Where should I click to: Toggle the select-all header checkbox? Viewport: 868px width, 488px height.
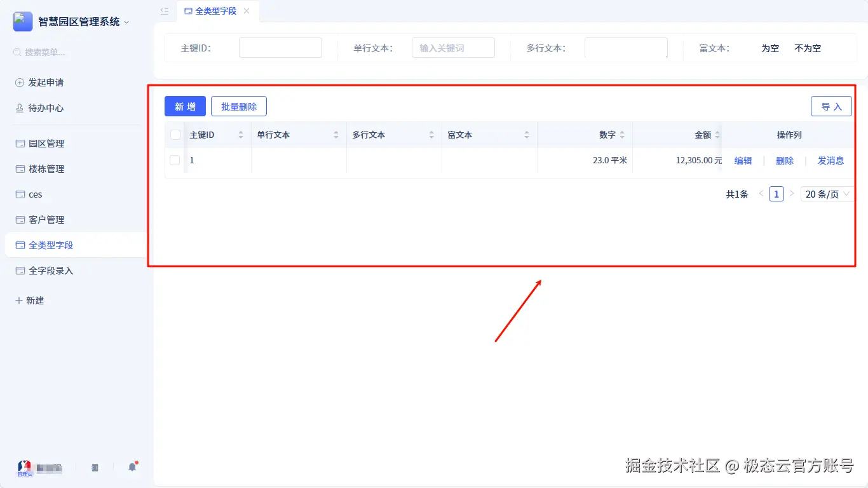click(x=175, y=135)
